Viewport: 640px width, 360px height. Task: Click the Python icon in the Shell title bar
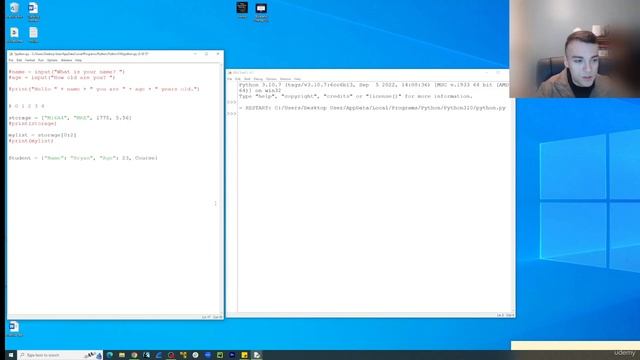pos(230,73)
